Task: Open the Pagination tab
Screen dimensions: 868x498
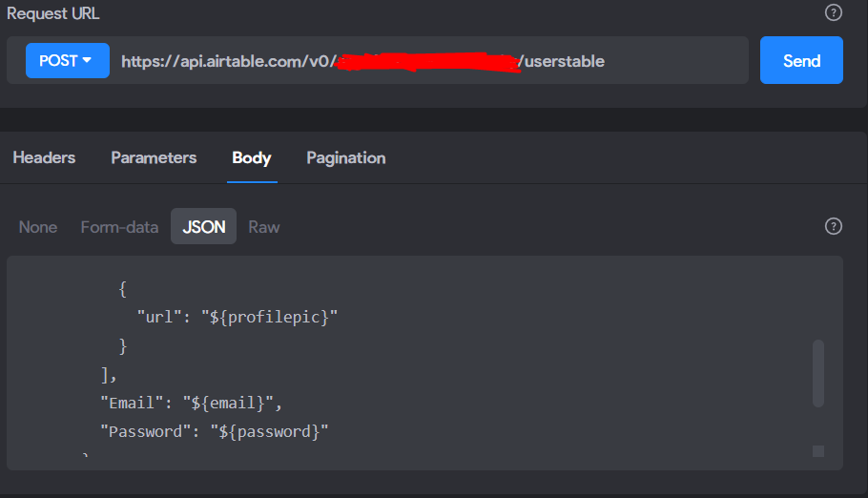Action: tap(346, 157)
